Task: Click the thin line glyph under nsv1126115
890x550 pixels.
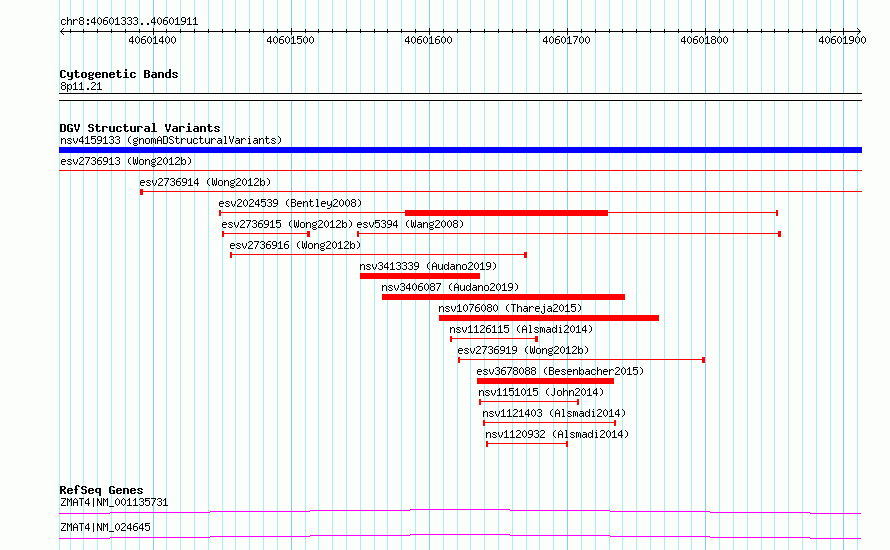Action: click(494, 339)
